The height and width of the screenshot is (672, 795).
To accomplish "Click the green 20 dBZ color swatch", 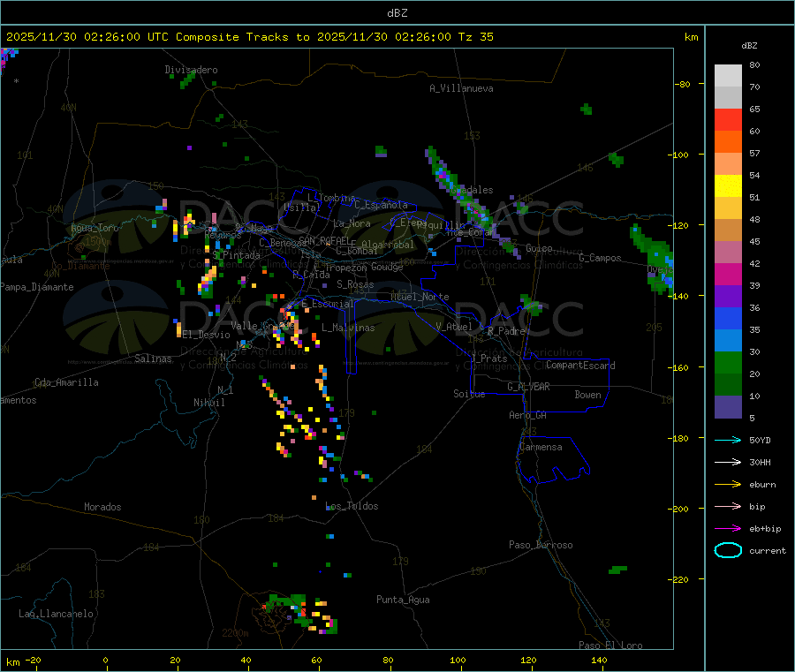I will click(x=728, y=362).
